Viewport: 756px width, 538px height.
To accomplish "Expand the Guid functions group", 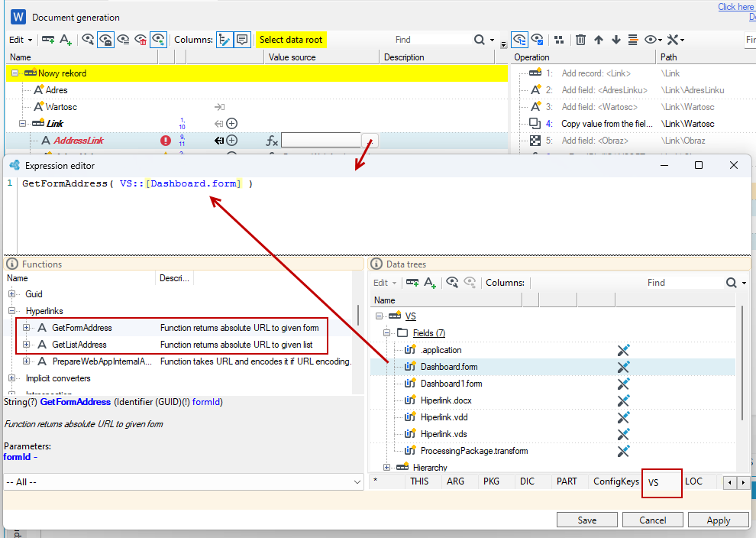I will click(x=11, y=294).
